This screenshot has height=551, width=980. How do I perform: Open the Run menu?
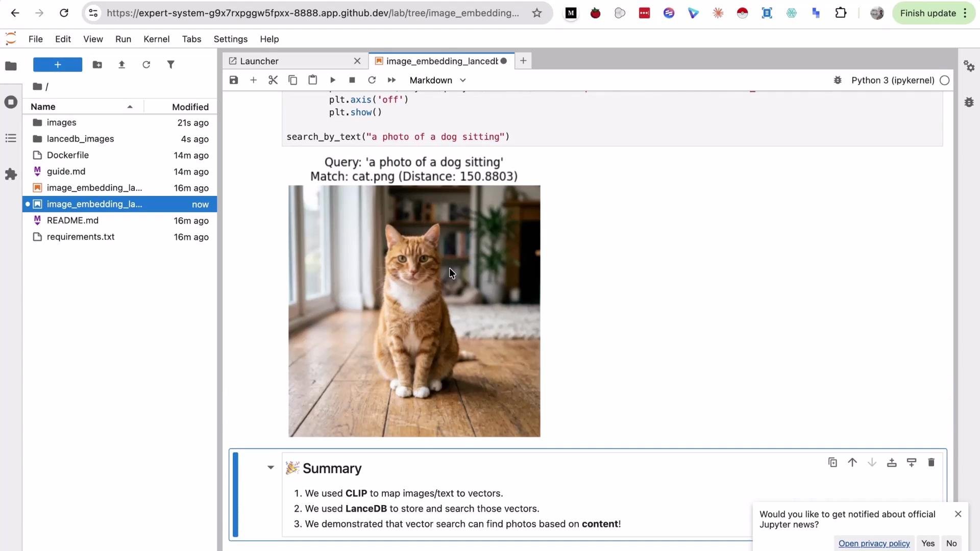coord(124,39)
